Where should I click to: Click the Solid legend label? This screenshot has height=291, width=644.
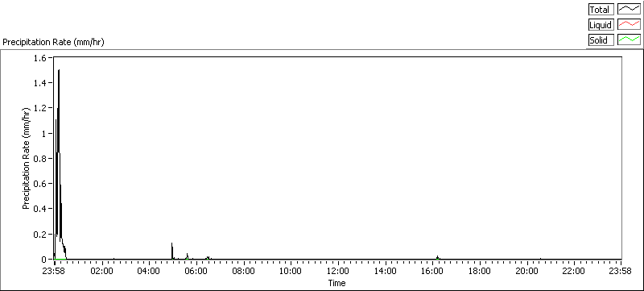coord(601,40)
